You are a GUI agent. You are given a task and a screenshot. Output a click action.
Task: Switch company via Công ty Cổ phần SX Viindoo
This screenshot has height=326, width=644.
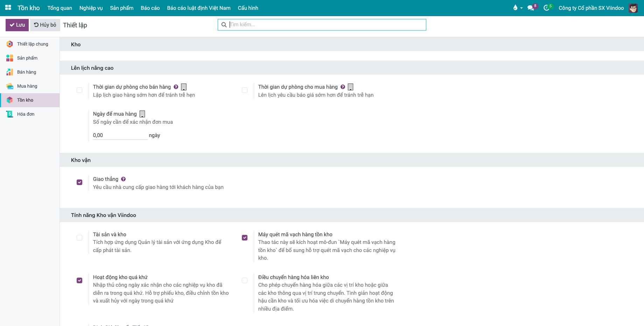tap(591, 8)
